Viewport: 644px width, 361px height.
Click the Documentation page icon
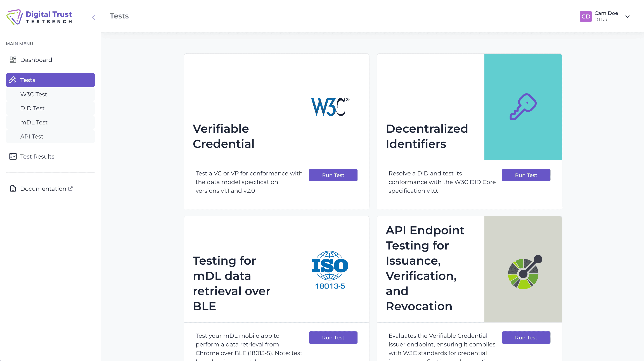[x=13, y=189]
